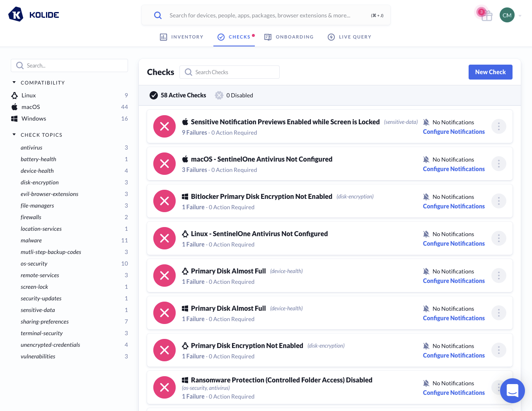Go to the Live Query tab
The width and height of the screenshot is (532, 411).
[349, 37]
